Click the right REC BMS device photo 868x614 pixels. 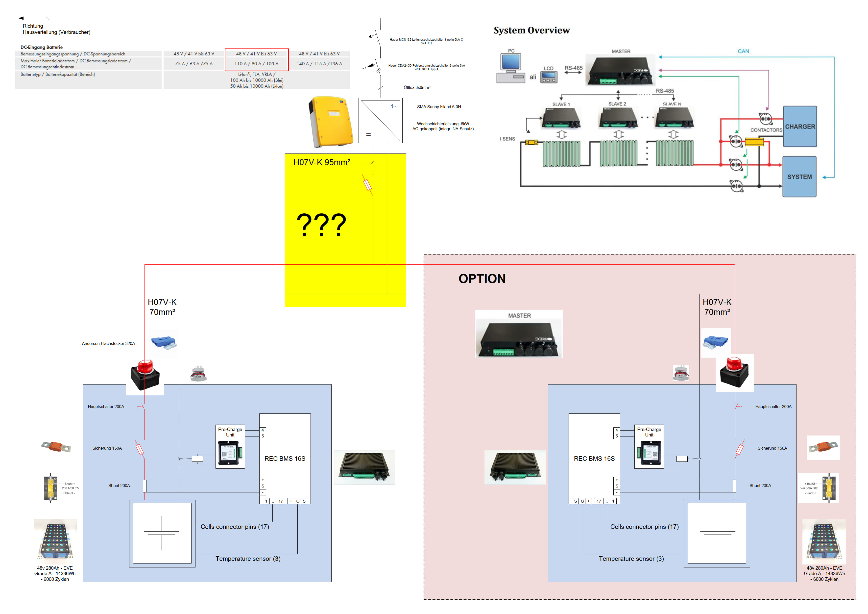(515, 467)
